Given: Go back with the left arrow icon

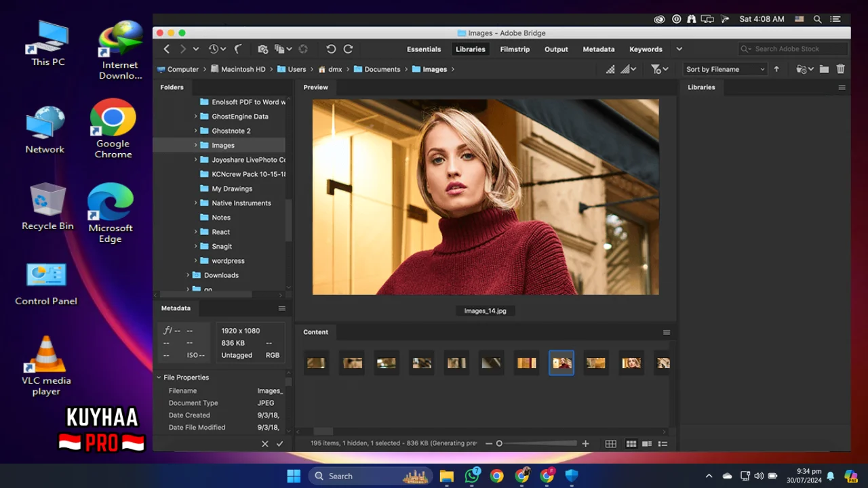Looking at the screenshot, I should [x=166, y=49].
